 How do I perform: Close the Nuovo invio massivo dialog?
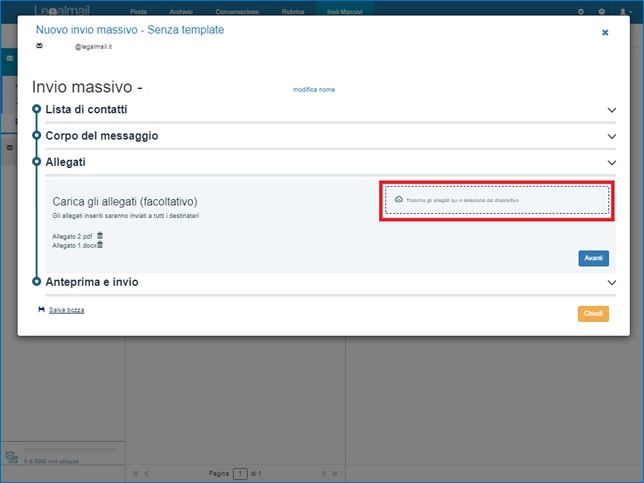(605, 32)
